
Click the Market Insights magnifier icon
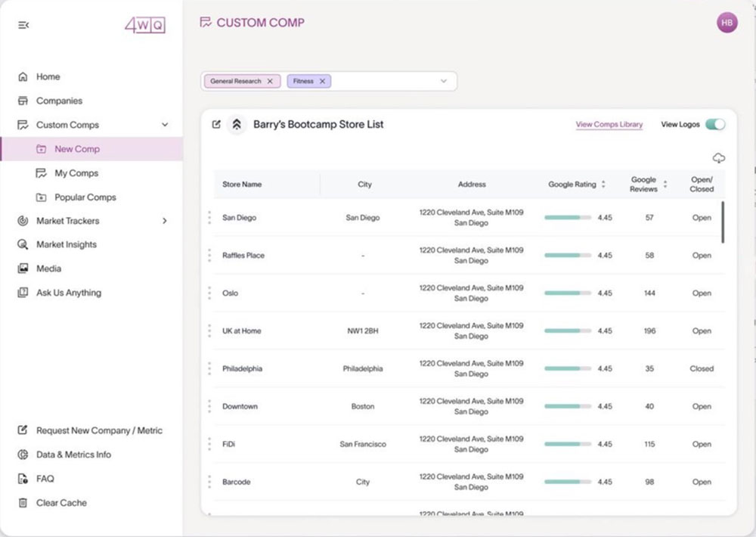tap(23, 244)
